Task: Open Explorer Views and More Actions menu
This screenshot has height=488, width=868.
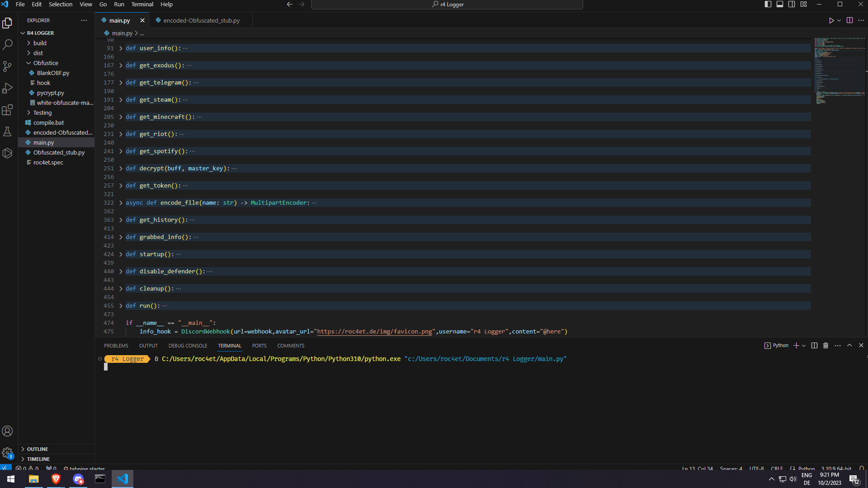Action: (x=84, y=20)
